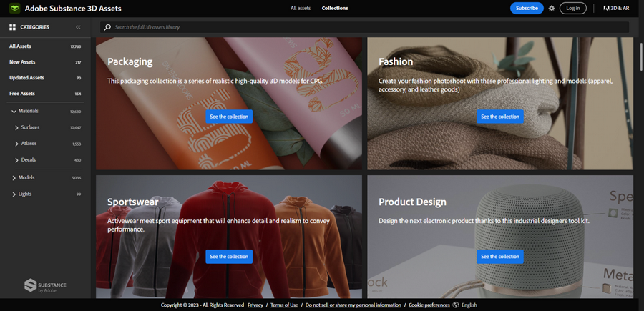Switch to the All assets tab

[301, 9]
